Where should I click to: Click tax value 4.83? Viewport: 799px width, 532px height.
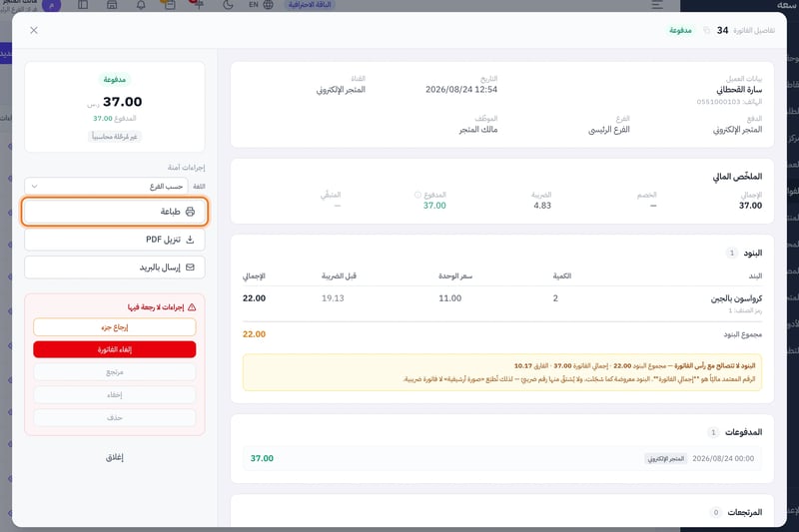[542, 206]
